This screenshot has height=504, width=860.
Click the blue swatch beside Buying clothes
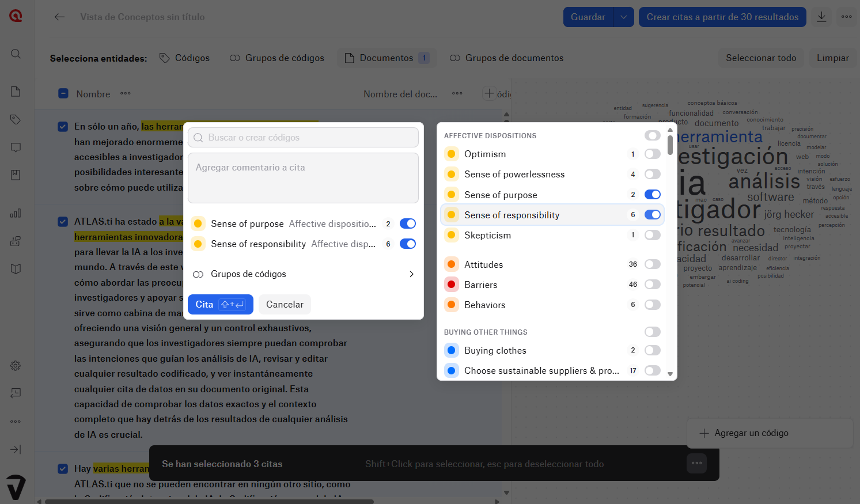coord(452,350)
